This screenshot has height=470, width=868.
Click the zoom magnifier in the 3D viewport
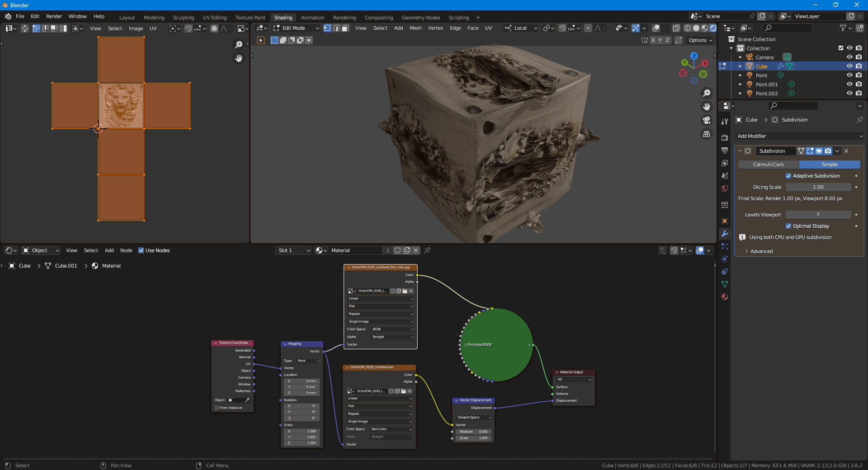click(706, 93)
